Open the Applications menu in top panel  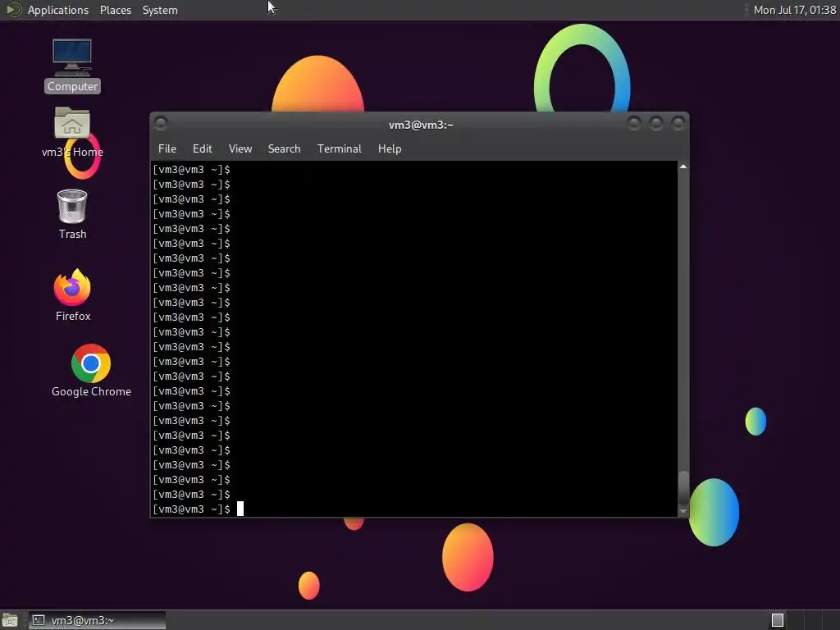(58, 10)
